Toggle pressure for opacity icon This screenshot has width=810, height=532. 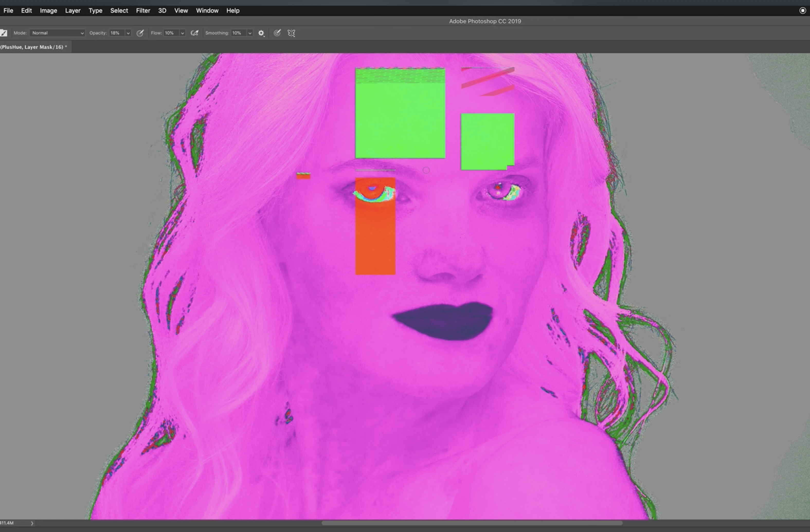pos(140,33)
